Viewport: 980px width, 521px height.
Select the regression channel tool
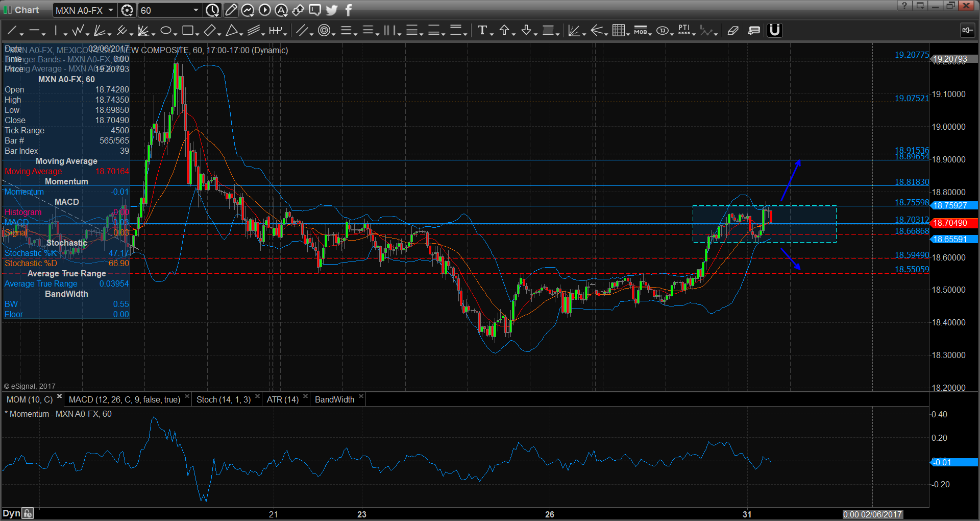click(x=253, y=31)
